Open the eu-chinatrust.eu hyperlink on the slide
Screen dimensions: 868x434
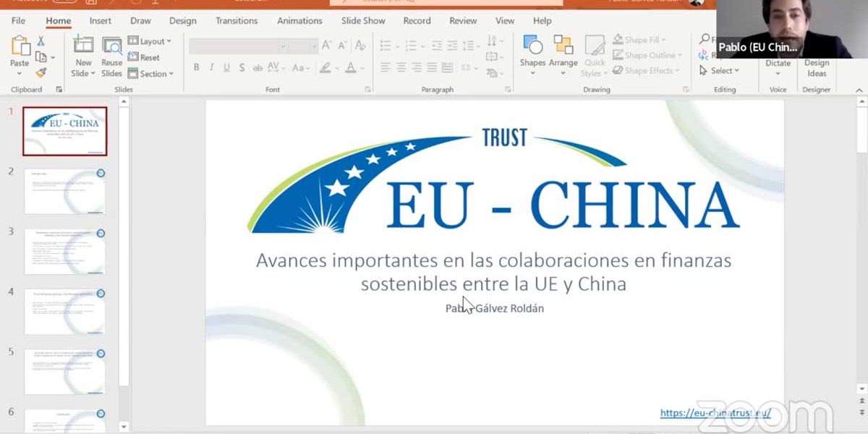point(716,412)
